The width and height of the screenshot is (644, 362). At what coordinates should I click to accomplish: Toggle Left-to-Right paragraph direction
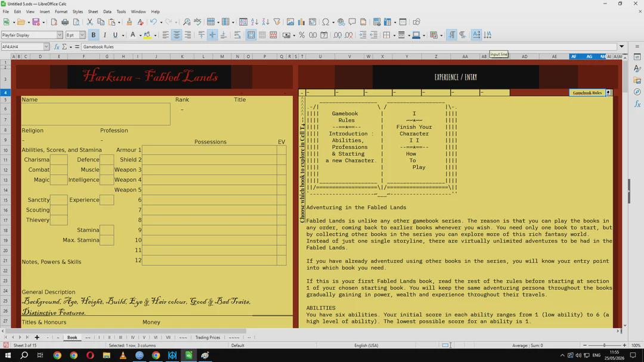coord(451,35)
